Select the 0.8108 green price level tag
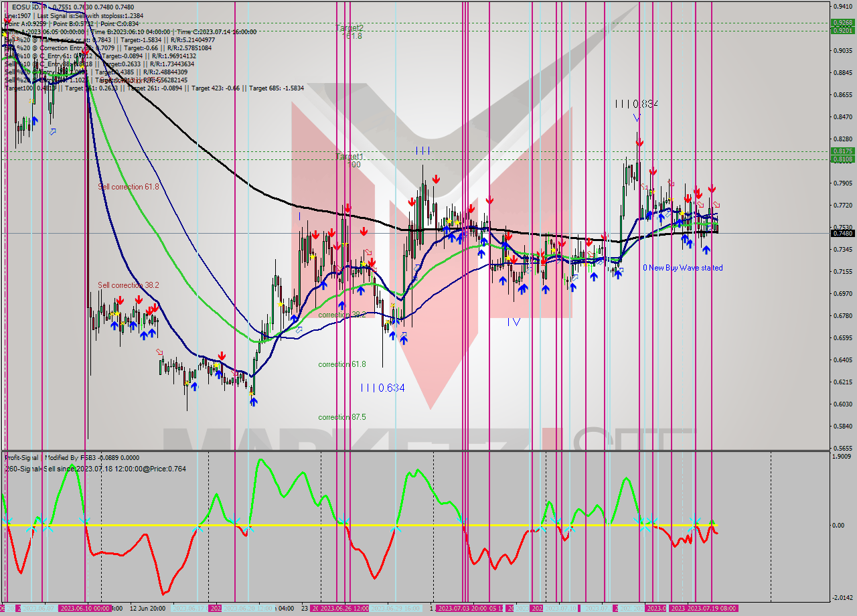857x616 pixels. (842, 159)
